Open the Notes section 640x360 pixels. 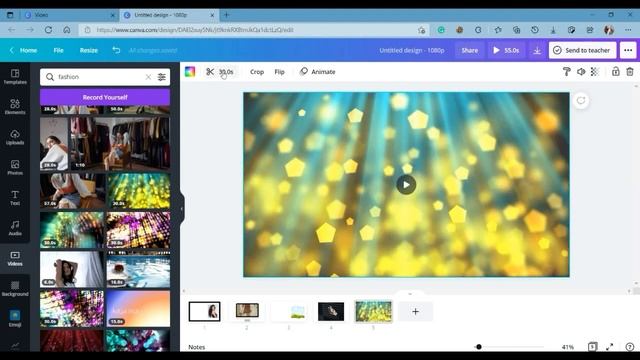pyautogui.click(x=196, y=347)
